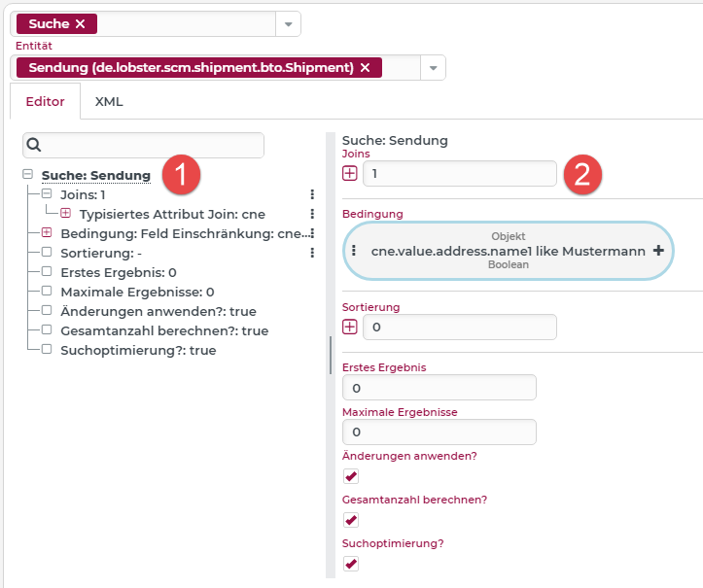Select the Editor tab
Screen dimensions: 703x588
[45, 101]
